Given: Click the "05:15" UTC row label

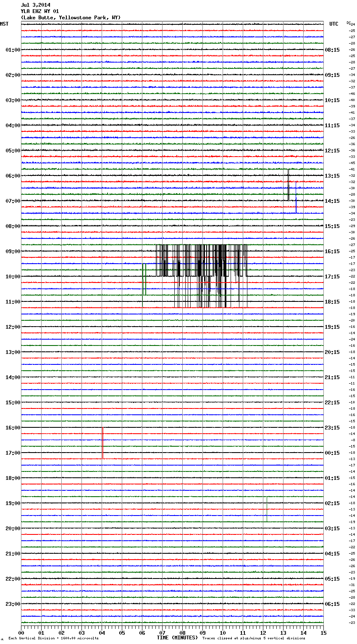Looking at the screenshot, I should [332, 579].
